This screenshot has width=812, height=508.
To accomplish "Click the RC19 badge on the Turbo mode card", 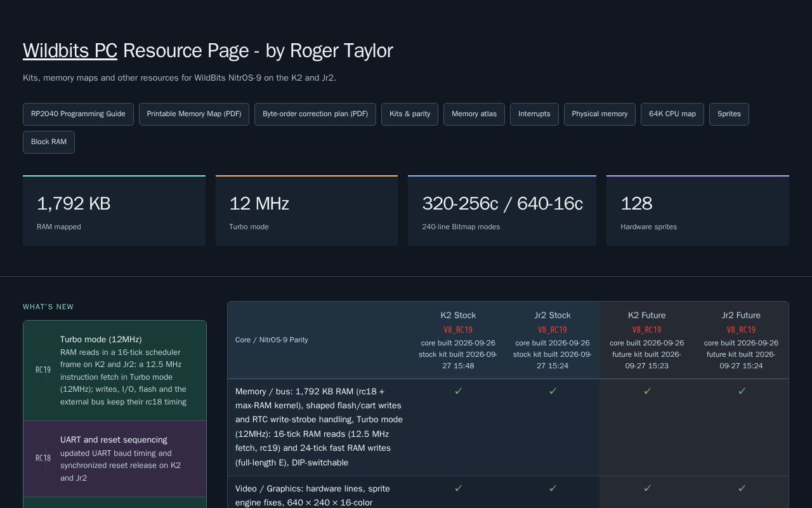I will click(43, 370).
